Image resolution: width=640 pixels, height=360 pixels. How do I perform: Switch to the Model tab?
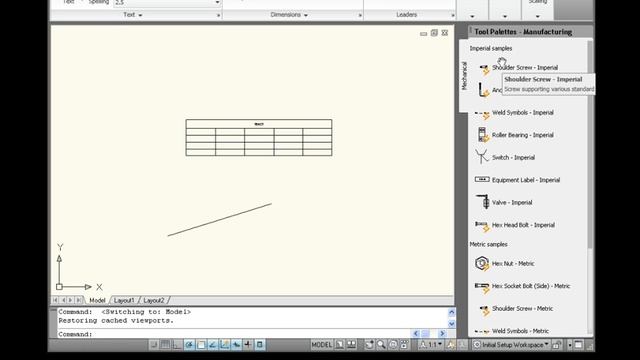point(97,300)
